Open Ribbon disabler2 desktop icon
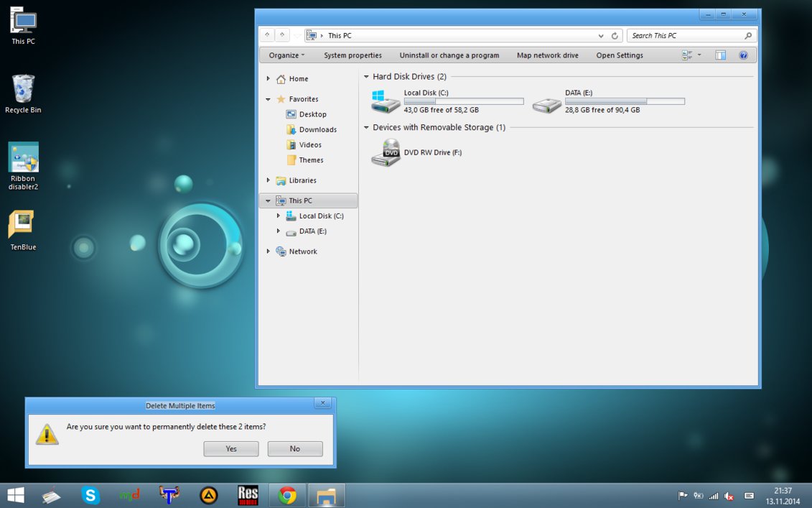Screen dimensions: 812x508 pos(23,166)
